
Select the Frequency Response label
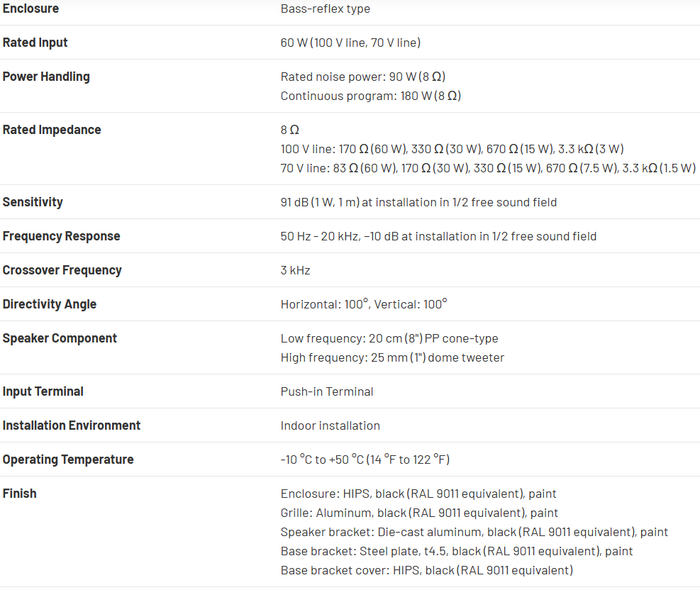[61, 236]
